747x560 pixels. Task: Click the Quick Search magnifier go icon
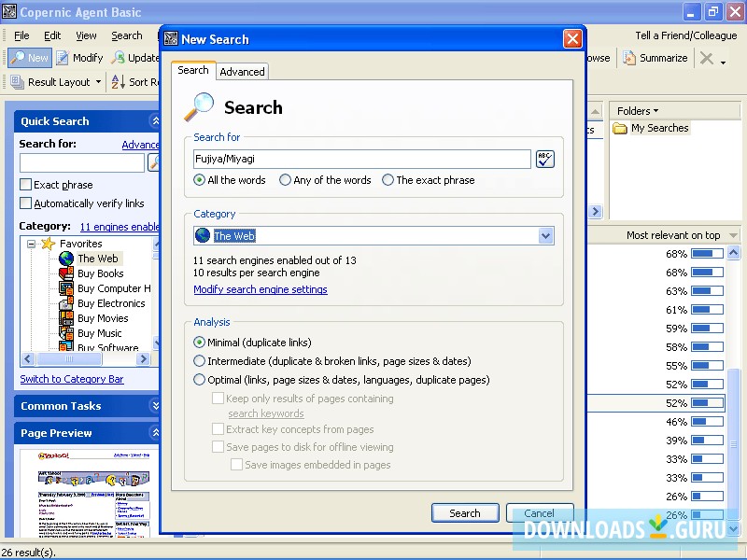pos(153,162)
